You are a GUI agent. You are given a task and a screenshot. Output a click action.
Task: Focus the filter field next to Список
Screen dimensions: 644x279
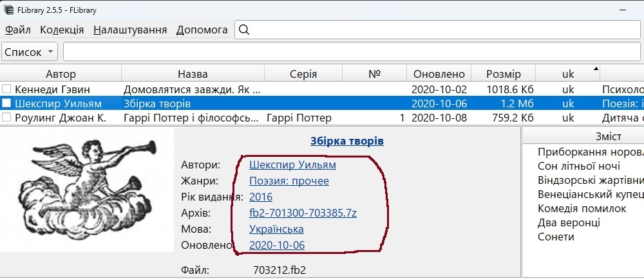pos(353,52)
